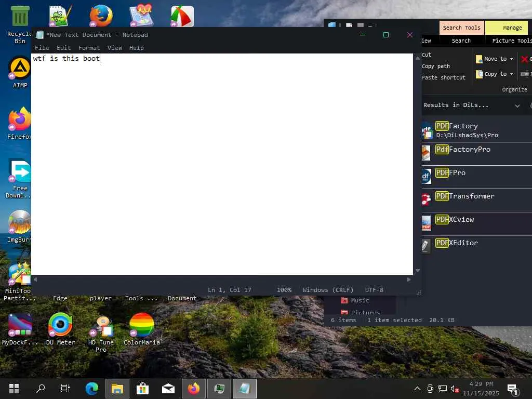This screenshot has height=399, width=532.
Task: Open the DU Meter desktop shortcut
Action: 60,329
